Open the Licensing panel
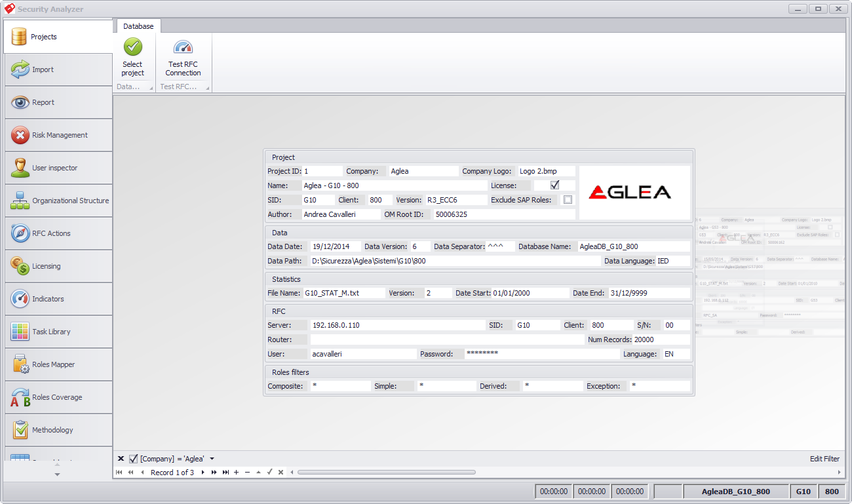 (58, 266)
